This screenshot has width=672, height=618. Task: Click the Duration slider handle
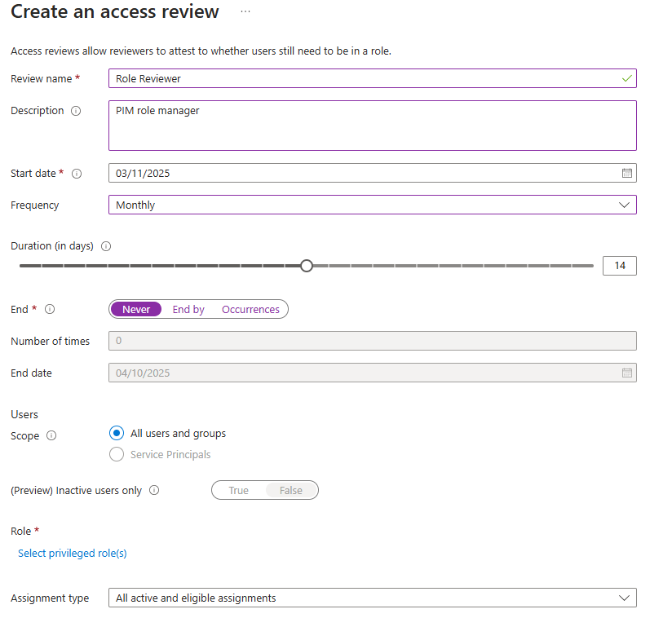307,266
